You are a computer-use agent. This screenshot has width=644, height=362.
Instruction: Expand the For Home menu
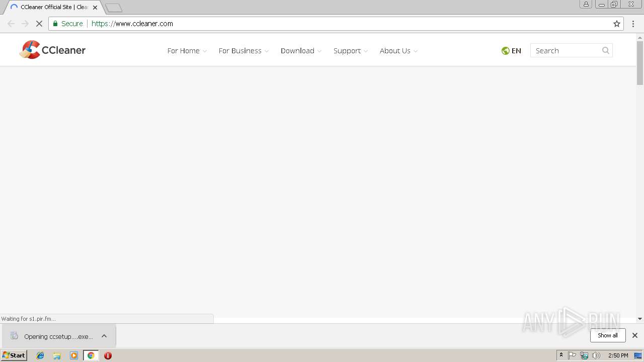[187, 51]
